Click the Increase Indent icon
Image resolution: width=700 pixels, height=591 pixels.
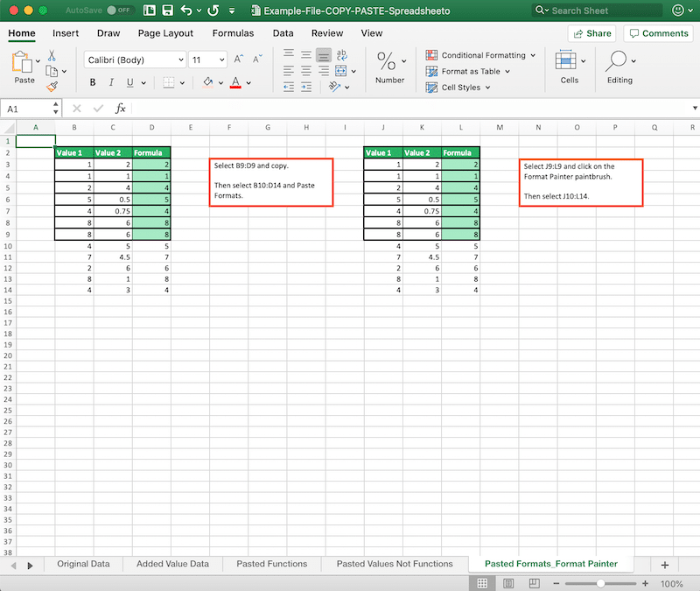click(306, 87)
